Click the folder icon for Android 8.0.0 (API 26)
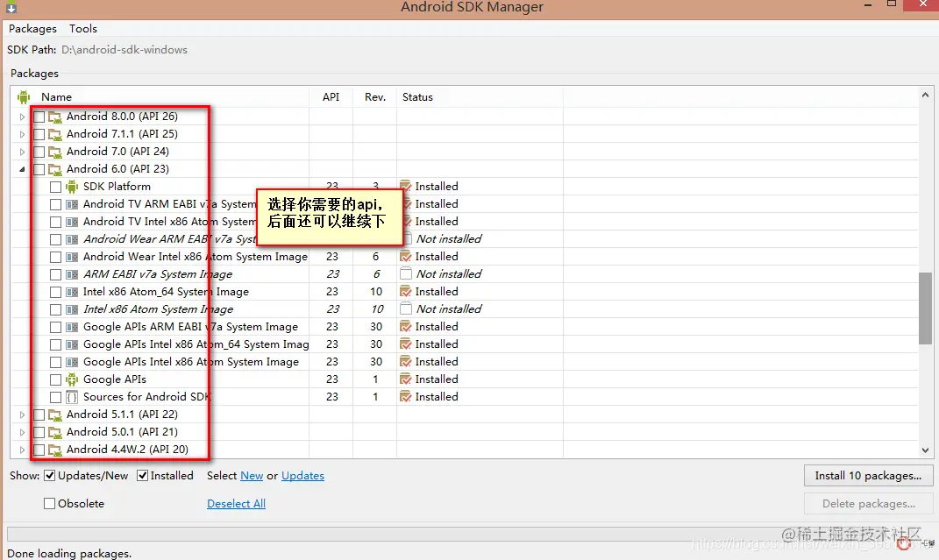The width and height of the screenshot is (939, 560). pos(55,117)
